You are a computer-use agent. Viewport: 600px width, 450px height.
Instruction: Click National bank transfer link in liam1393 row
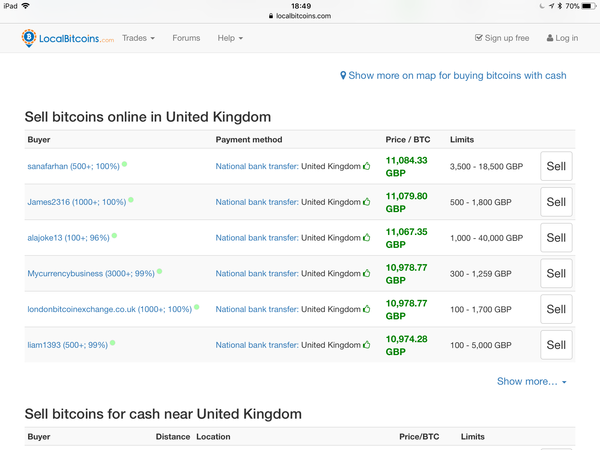pyautogui.click(x=257, y=345)
